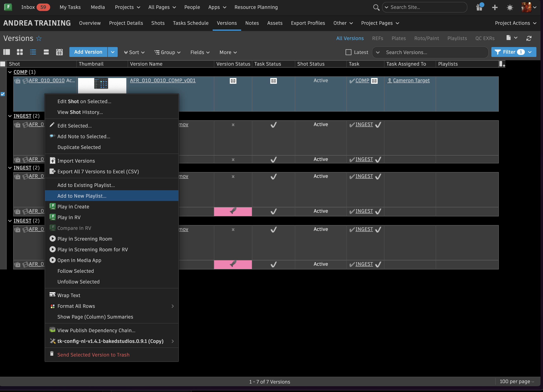The height and width of the screenshot is (392, 543).
Task: Open the gift what's new icon
Action: [x=479, y=7]
